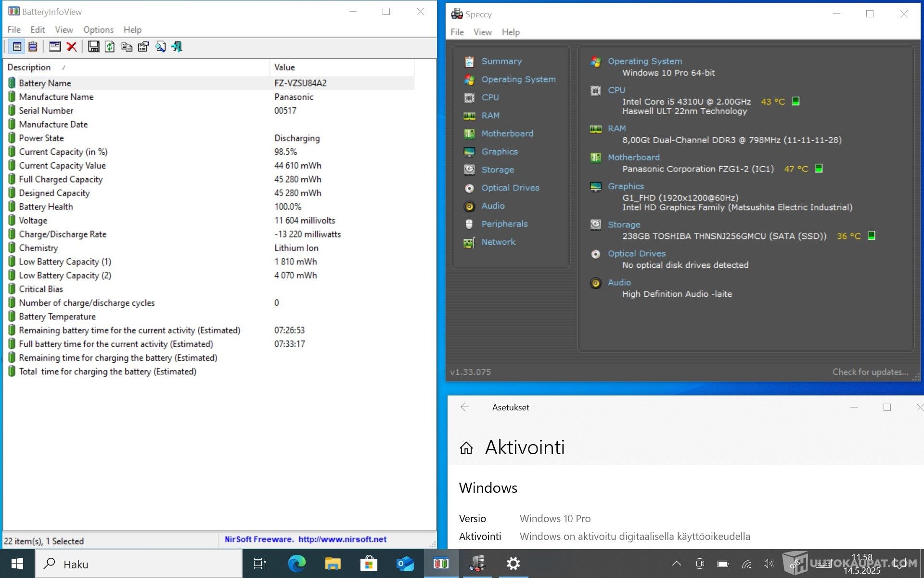Open Speccy View menu
The height and width of the screenshot is (578, 924).
pyautogui.click(x=482, y=32)
